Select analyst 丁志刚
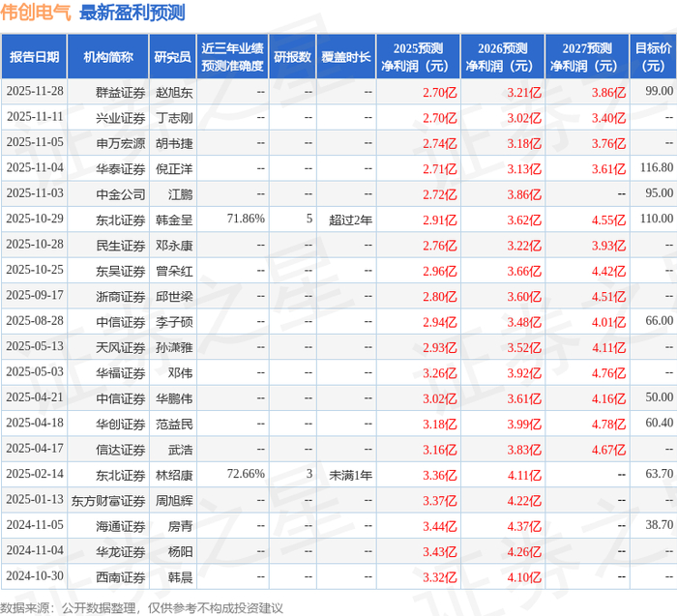677x616 pixels. pos(174,118)
